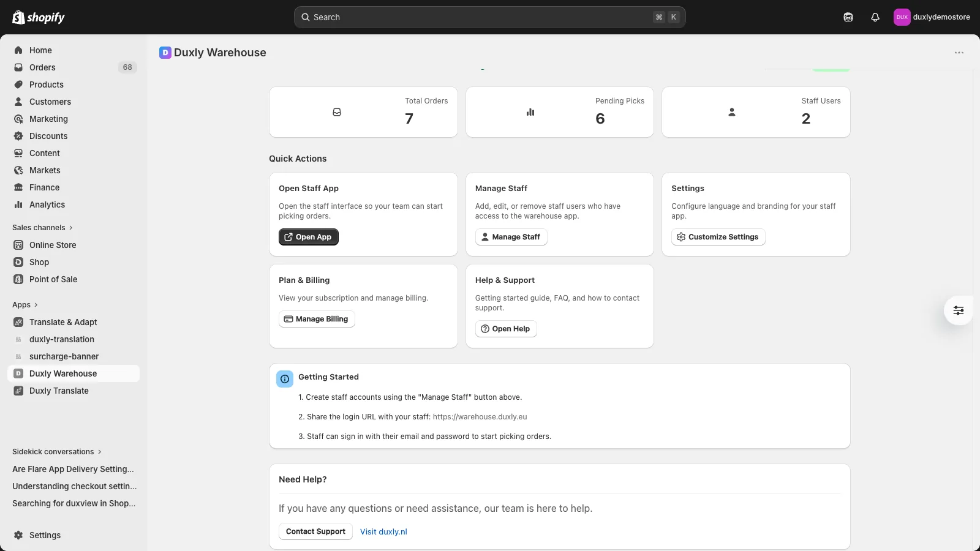Click the Duxly Translate app icon

pos(18,391)
